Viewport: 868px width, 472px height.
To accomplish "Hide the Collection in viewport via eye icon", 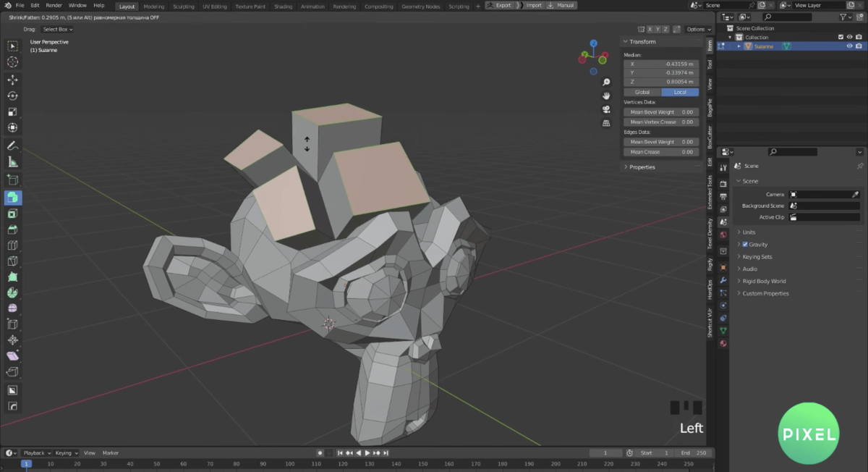I will click(x=850, y=37).
